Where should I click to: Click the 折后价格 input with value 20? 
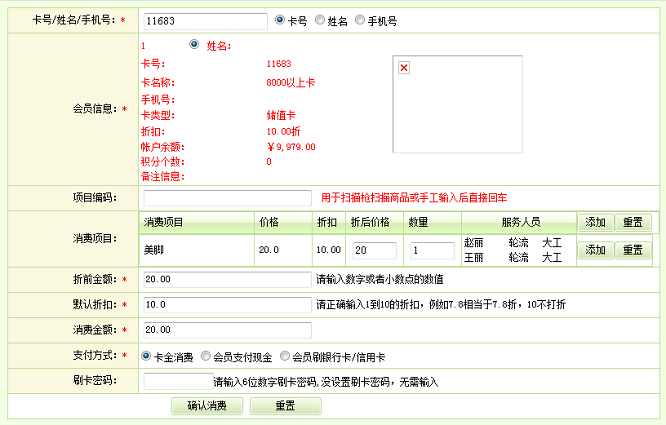click(x=374, y=250)
